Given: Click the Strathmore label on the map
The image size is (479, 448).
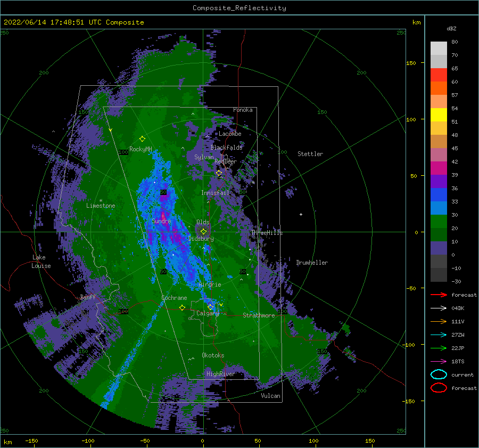Looking at the screenshot, I should [259, 315].
